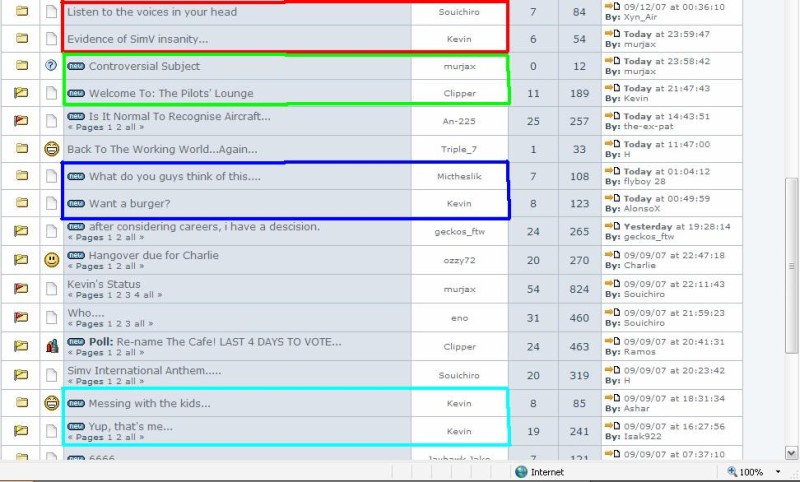Click the grinning smiley icon on Messing with the kids row
This screenshot has width=800, height=482.
pos(52,403)
